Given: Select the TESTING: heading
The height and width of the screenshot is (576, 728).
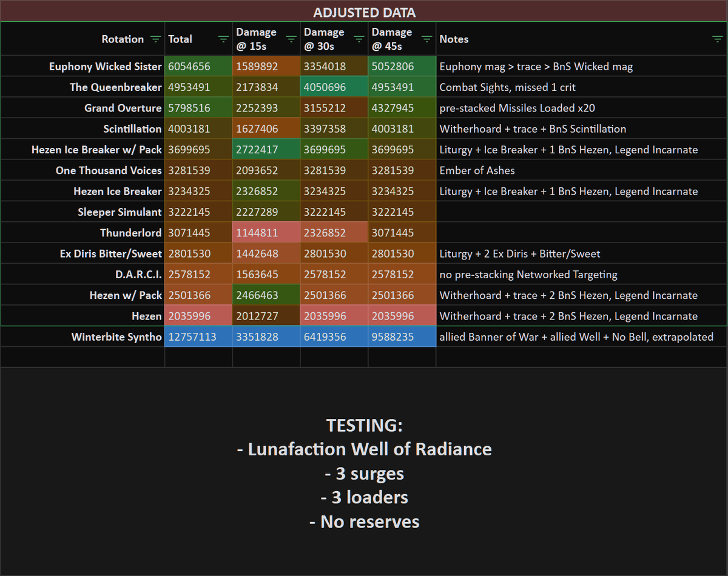Looking at the screenshot, I should pos(364,425).
